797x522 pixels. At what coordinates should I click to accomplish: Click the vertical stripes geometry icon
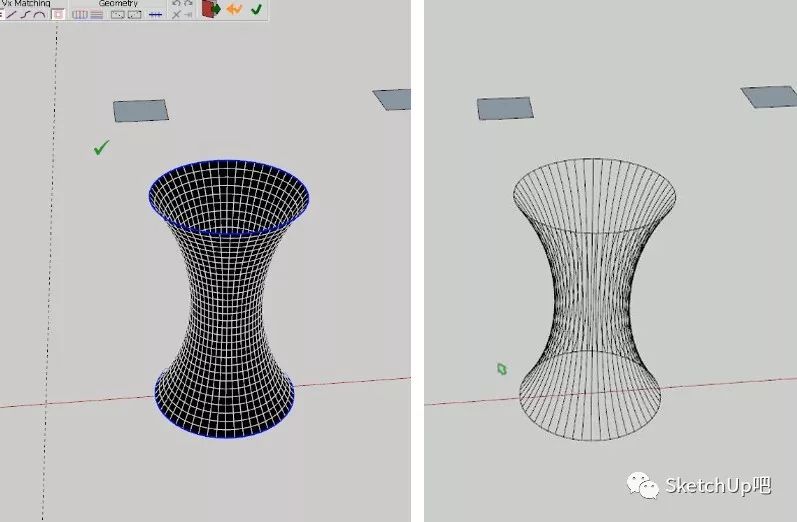coord(80,15)
